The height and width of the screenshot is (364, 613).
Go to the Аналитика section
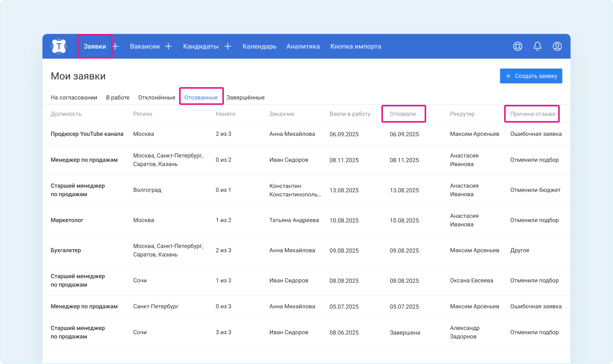303,46
